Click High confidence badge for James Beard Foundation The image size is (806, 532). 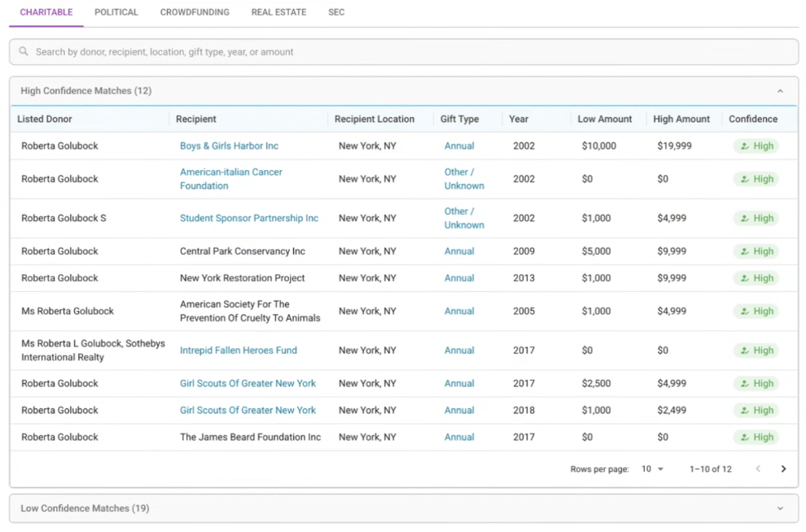[756, 438]
